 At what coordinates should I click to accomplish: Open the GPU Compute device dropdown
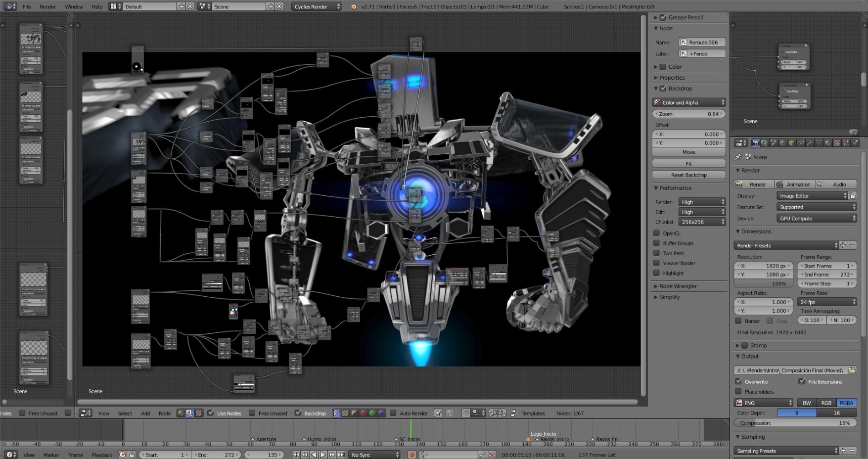[x=816, y=218]
